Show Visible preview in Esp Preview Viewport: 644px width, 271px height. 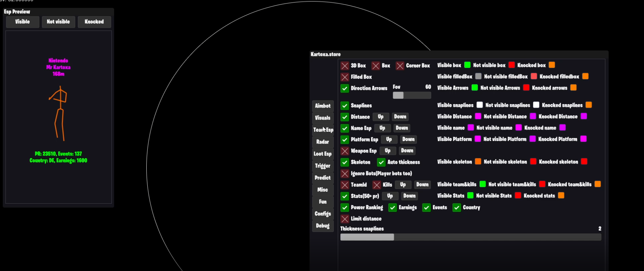(x=22, y=22)
